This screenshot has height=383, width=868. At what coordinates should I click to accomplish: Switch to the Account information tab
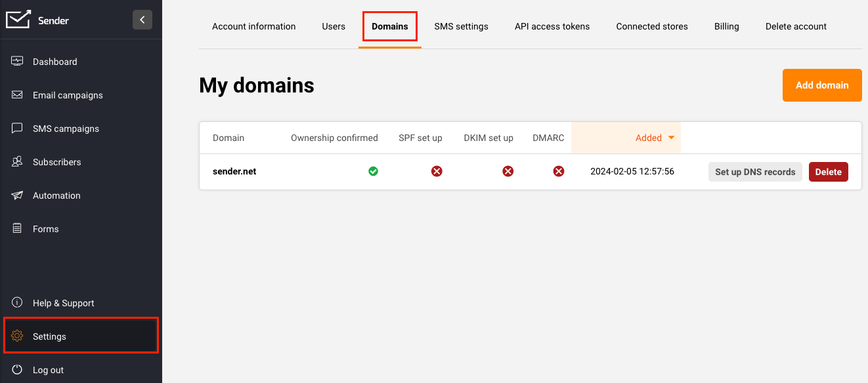click(x=253, y=26)
